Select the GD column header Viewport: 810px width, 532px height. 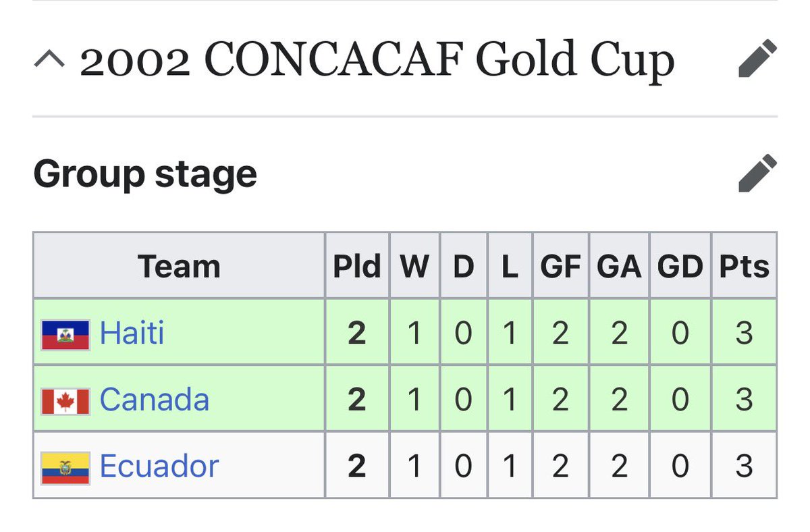coord(680,266)
